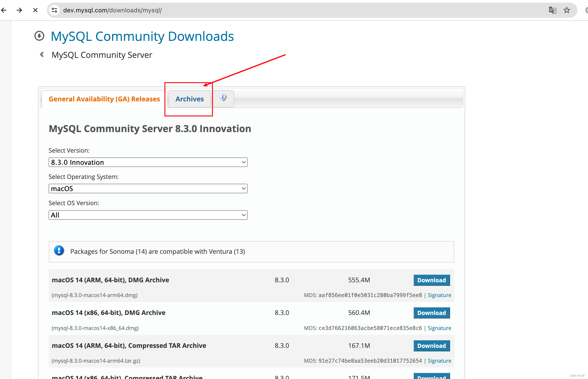The width and height of the screenshot is (588, 379).
Task: Expand the Select Version dropdown
Action: pos(147,162)
